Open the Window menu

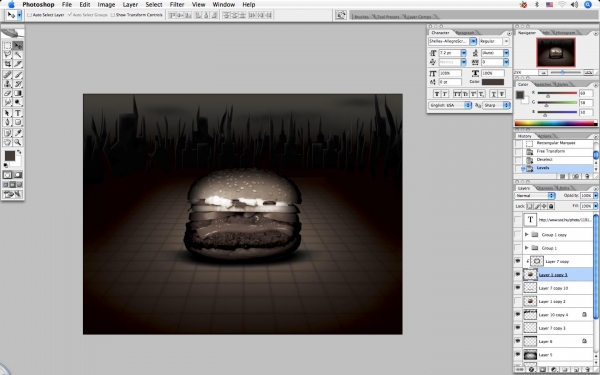[223, 5]
